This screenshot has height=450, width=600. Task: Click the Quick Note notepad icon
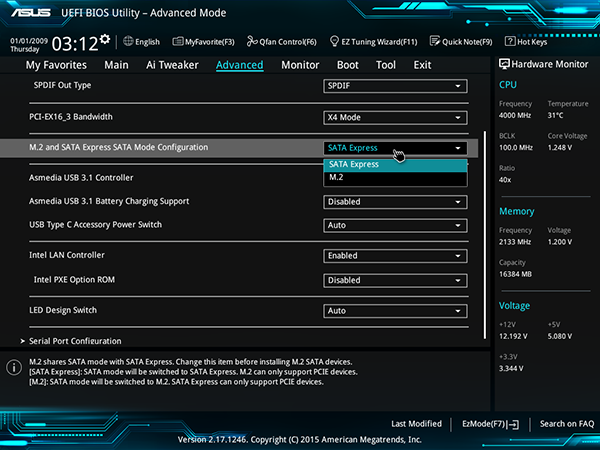point(435,41)
